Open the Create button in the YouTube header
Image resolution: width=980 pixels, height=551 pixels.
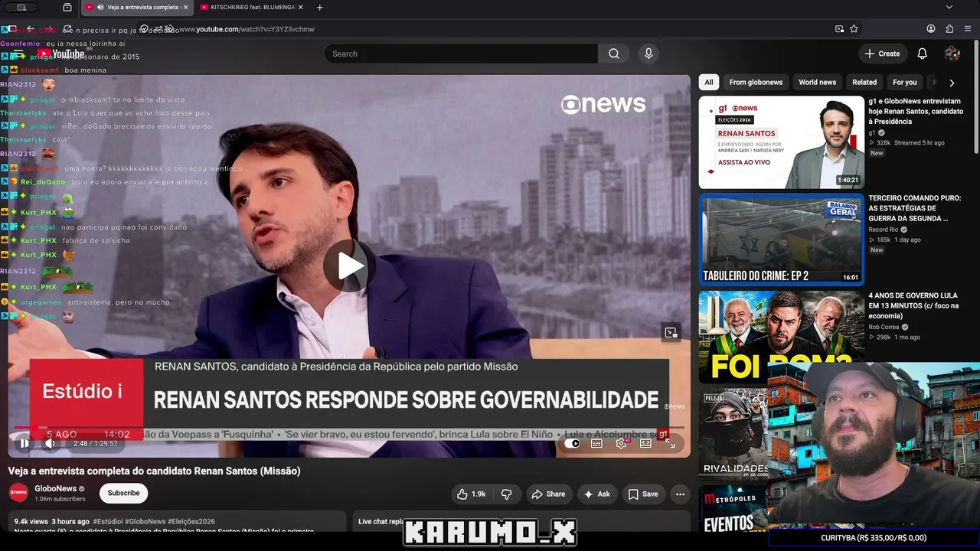[882, 54]
